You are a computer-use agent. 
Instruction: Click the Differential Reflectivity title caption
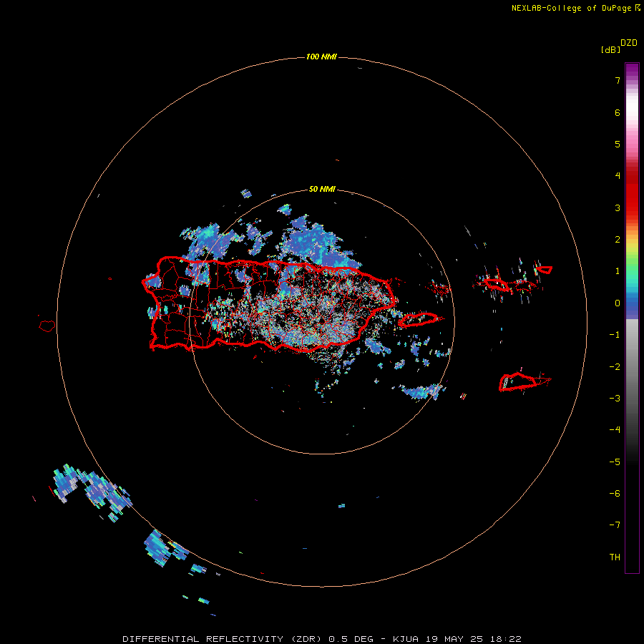[248, 639]
